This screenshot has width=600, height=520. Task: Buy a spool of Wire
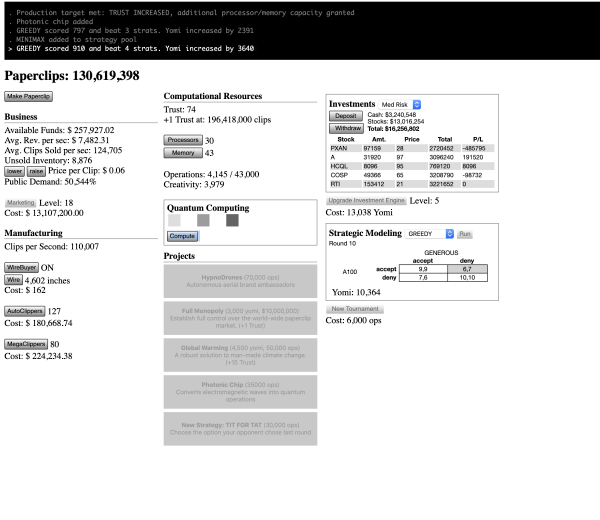pyautogui.click(x=14, y=281)
